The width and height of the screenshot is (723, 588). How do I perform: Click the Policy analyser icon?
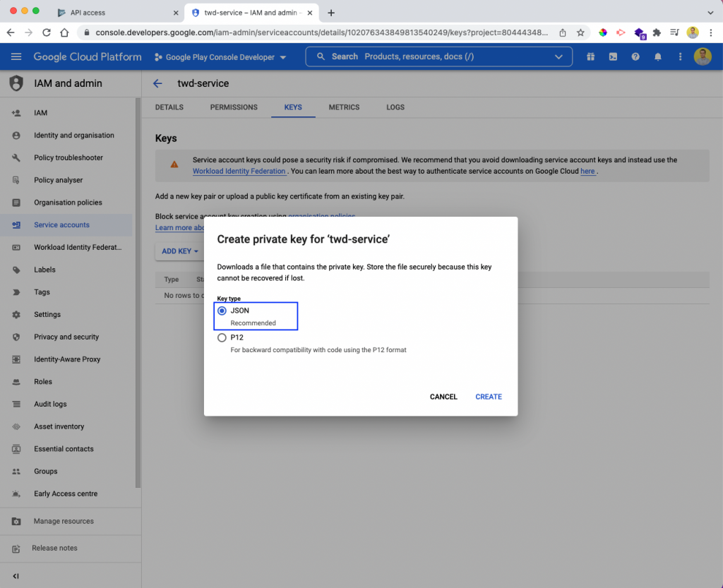[16, 180]
